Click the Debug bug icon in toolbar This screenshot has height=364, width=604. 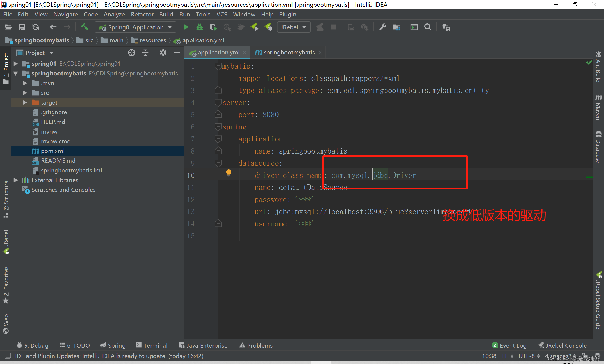tap(199, 27)
